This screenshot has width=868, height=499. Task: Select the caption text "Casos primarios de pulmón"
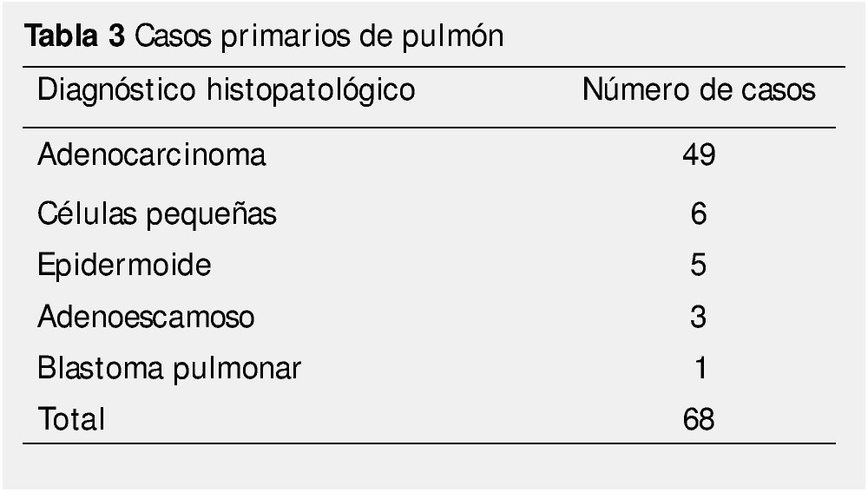click(x=320, y=37)
